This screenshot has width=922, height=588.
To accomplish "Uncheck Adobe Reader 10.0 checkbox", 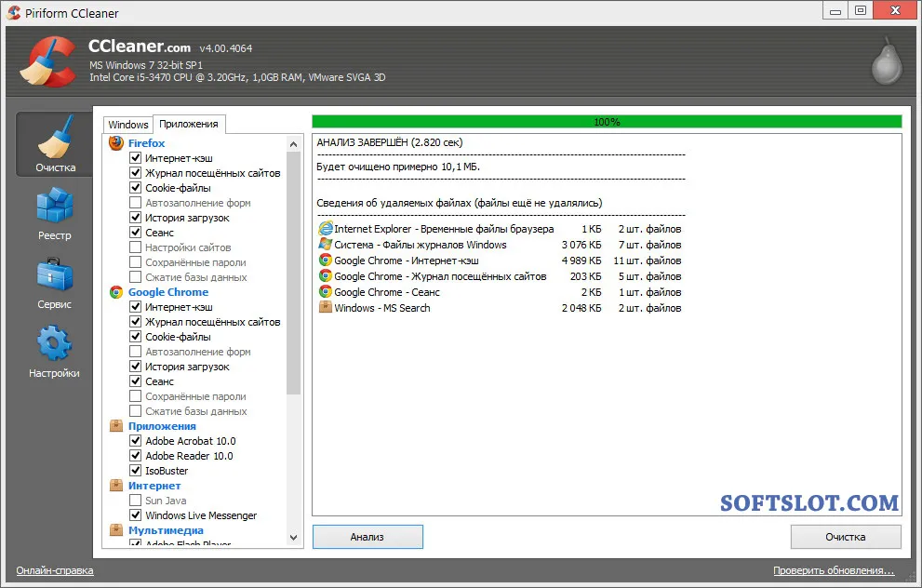I will point(135,456).
